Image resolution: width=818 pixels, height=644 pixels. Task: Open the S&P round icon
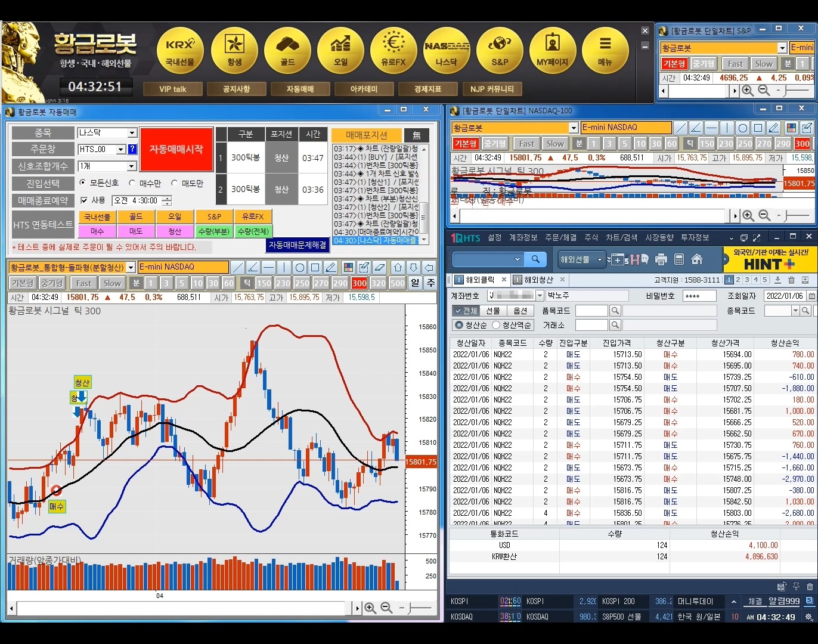500,51
